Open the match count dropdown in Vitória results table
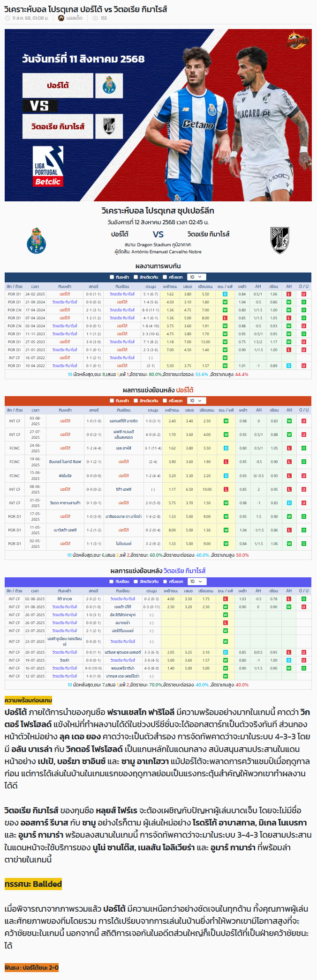 click(x=196, y=582)
